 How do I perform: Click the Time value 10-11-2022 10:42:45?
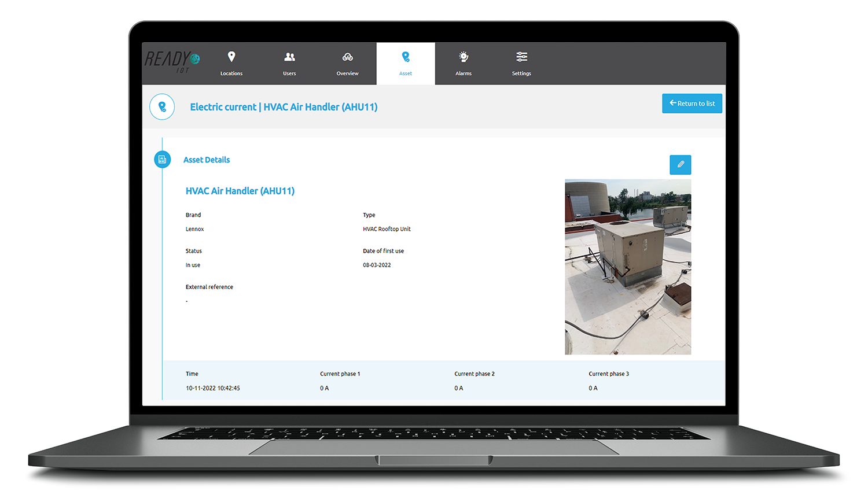213,388
